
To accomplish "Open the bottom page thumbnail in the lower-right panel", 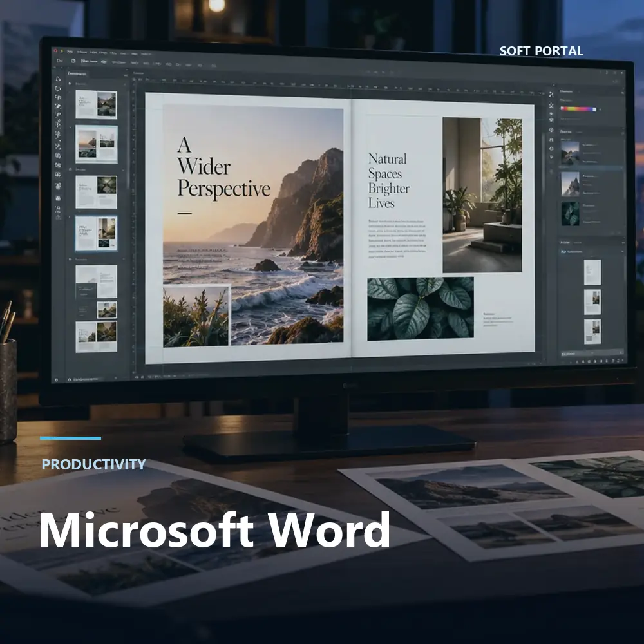I will (592, 332).
